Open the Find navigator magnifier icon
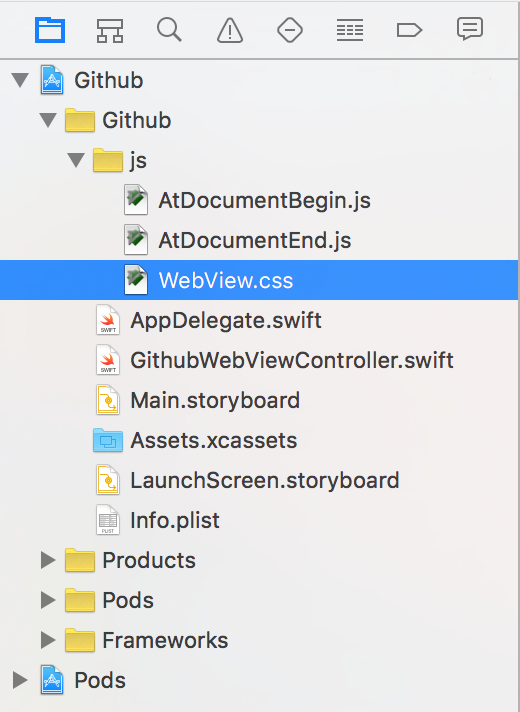The image size is (520, 712). click(169, 30)
